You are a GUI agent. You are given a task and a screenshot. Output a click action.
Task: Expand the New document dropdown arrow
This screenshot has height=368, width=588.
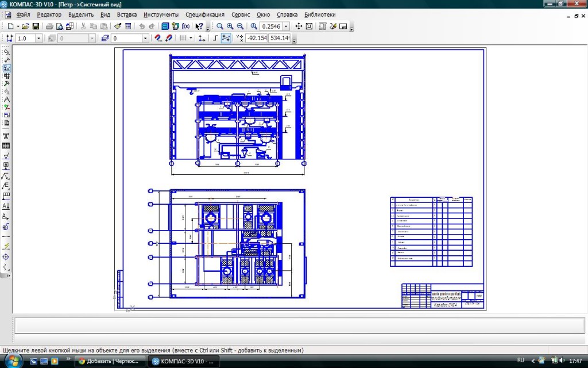tap(18, 26)
